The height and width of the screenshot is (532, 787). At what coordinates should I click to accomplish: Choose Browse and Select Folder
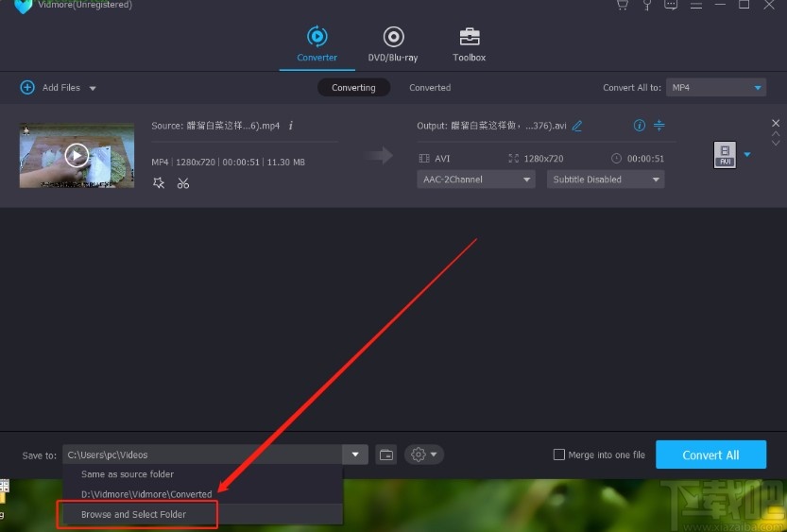(x=203, y=514)
